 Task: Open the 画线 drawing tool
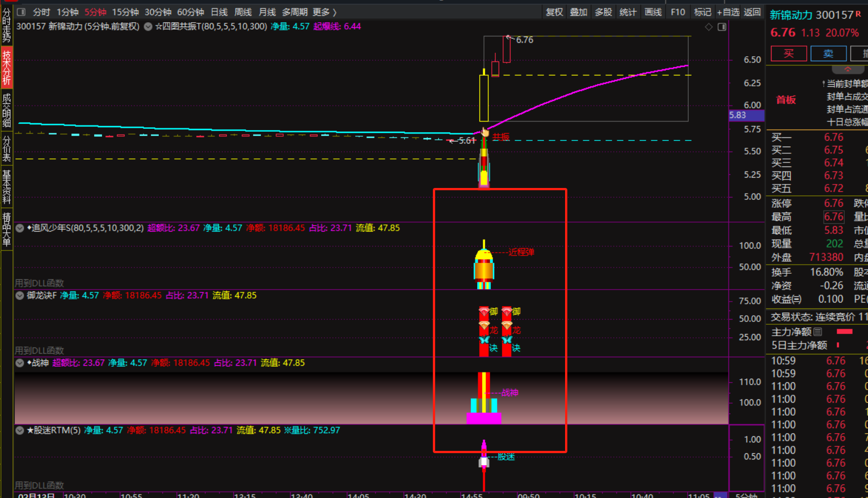pyautogui.click(x=653, y=12)
